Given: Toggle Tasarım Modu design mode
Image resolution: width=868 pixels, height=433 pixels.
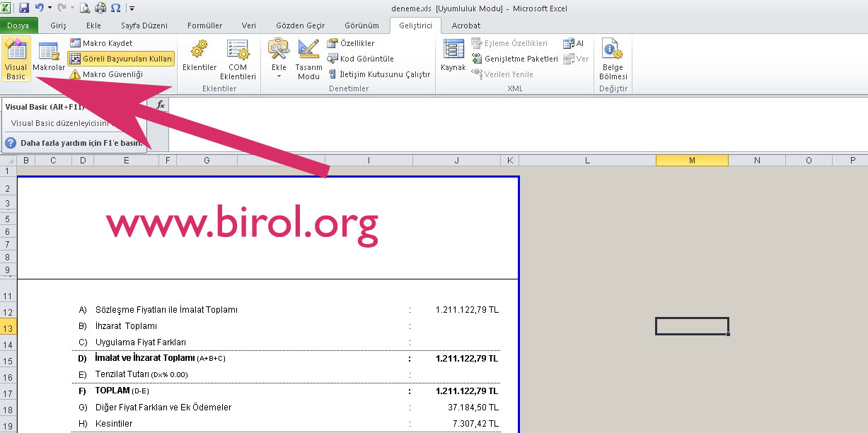Looking at the screenshot, I should (308, 59).
